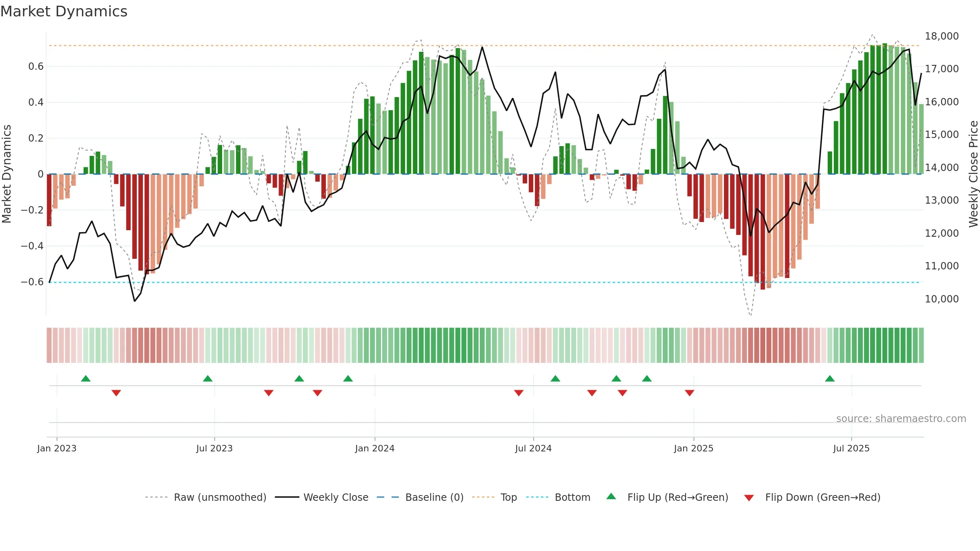This screenshot has width=980, height=551.
Task: Hide the Weekly Close series via legend
Action: [322, 497]
